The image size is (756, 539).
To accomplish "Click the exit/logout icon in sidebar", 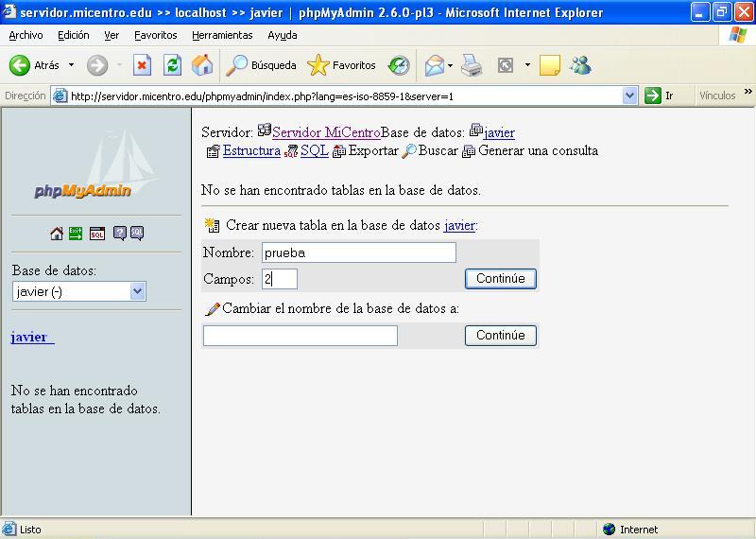I will 76,234.
